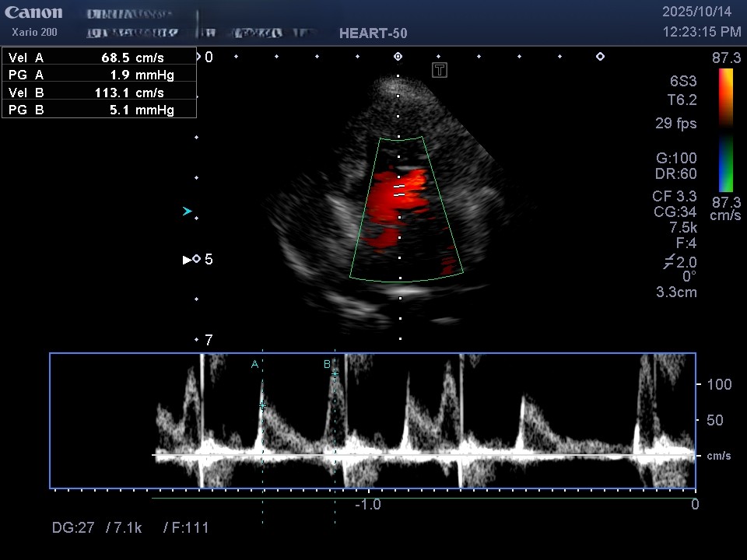Viewport: 747px width, 560px height.
Task: Click the blue-green lower color bar
Action: click(x=725, y=163)
